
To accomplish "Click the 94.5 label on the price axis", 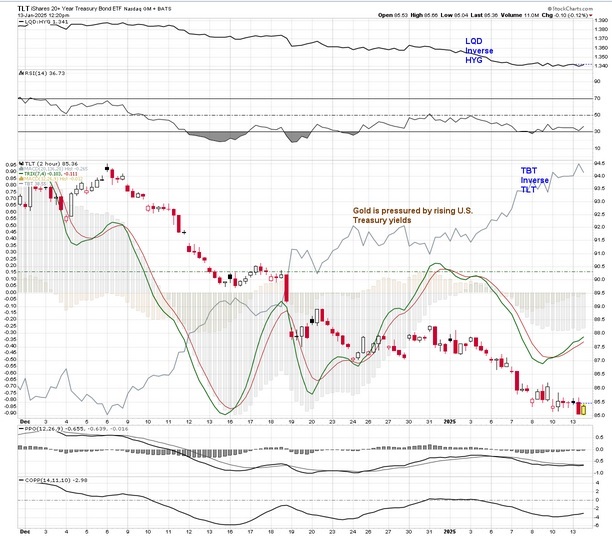I will [600, 163].
